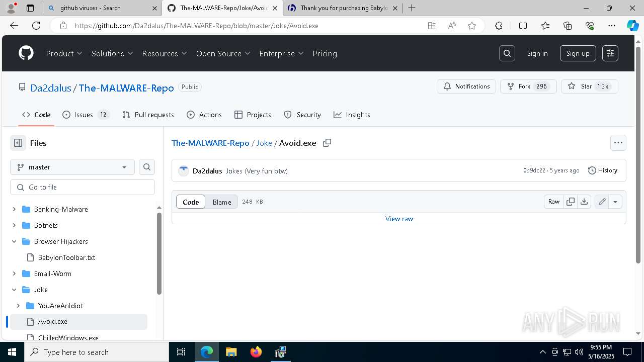
Task: Open the Security repository tab
Action: [302, 115]
